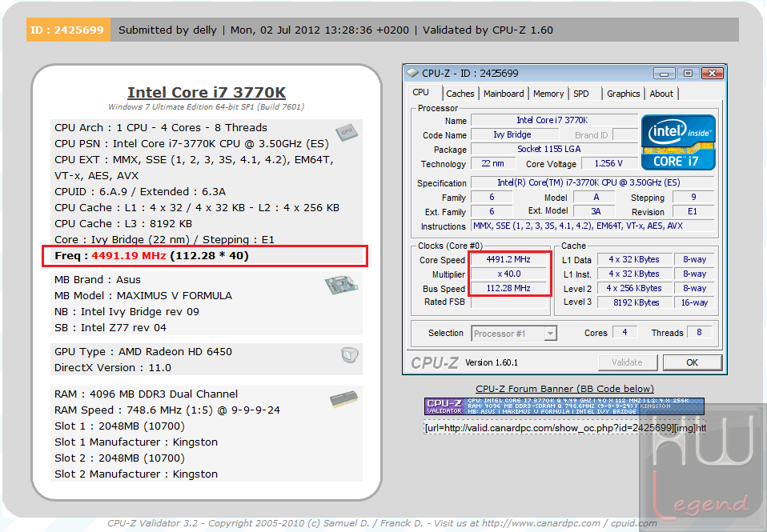Click the monitor icon beside GPU Type
The height and width of the screenshot is (532, 767).
point(349,354)
